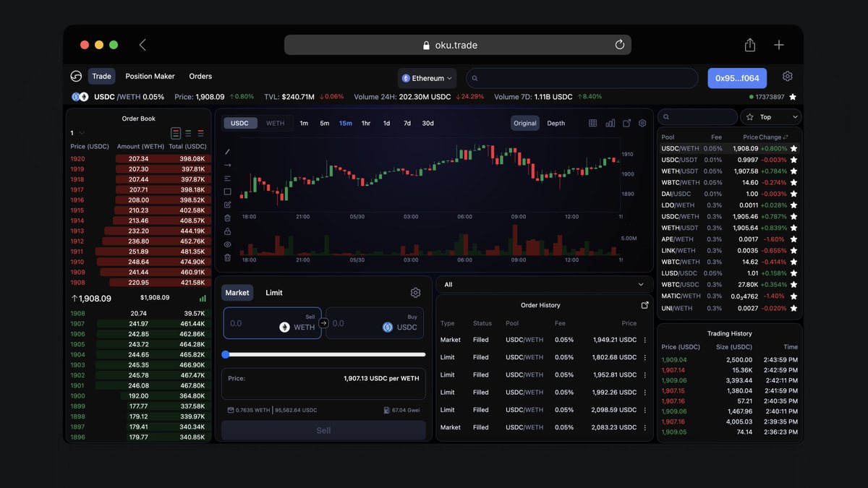The width and height of the screenshot is (868, 488).
Task: Pop out the Order History panel
Action: click(645, 305)
